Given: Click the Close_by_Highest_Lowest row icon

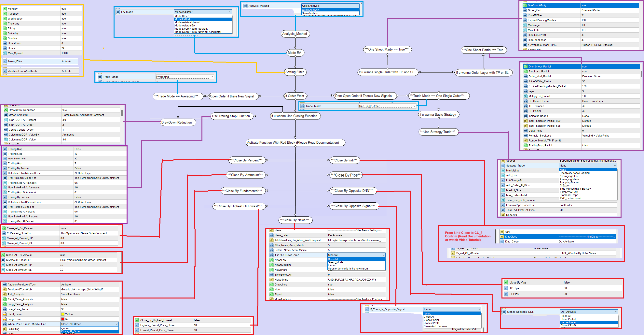Looking at the screenshot, I should [x=137, y=320].
